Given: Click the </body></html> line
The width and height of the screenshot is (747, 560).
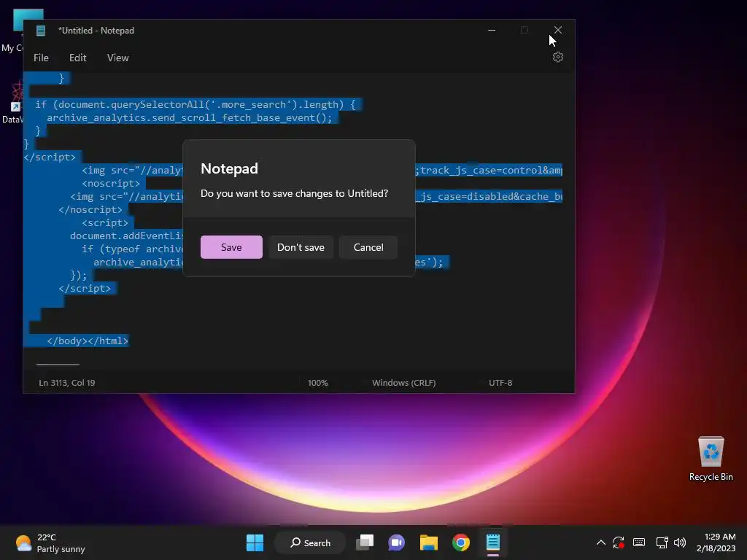Looking at the screenshot, I should [88, 341].
